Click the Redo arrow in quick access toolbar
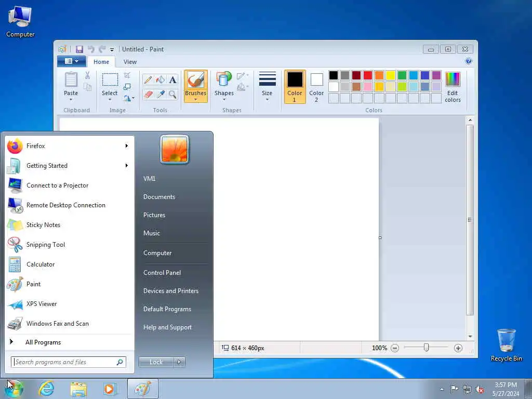532x399 pixels. pyautogui.click(x=102, y=49)
